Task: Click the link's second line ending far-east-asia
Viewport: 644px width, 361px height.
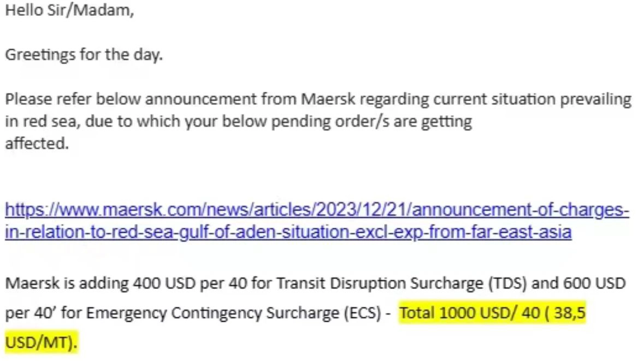Action: coord(288,232)
